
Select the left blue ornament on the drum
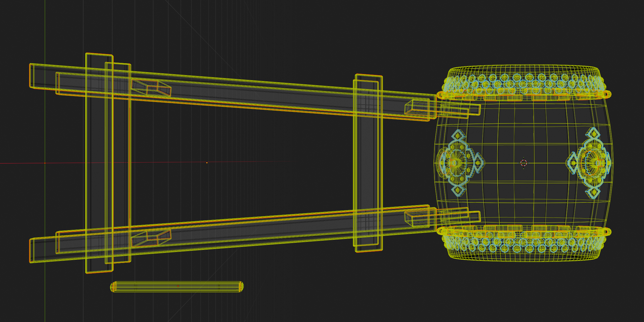(461, 163)
